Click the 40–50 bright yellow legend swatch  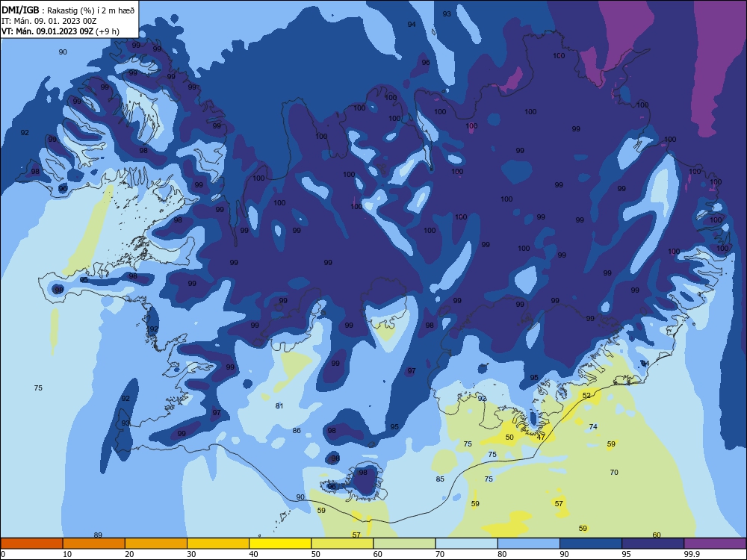pos(280,544)
